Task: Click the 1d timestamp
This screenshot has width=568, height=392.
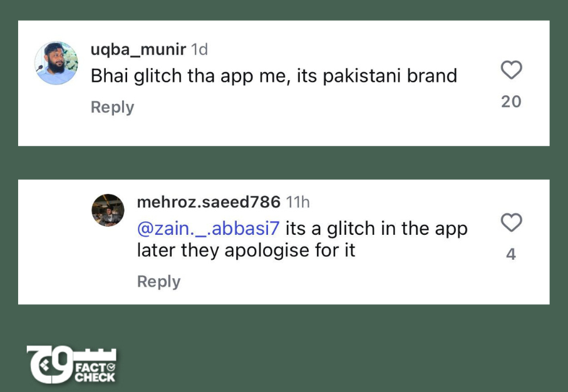Action: [x=200, y=49]
